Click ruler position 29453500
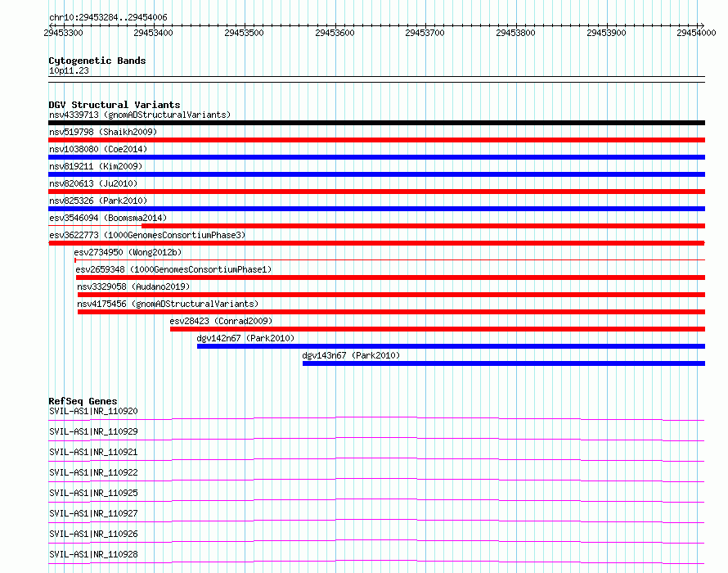This screenshot has height=573, width=728. [x=244, y=33]
